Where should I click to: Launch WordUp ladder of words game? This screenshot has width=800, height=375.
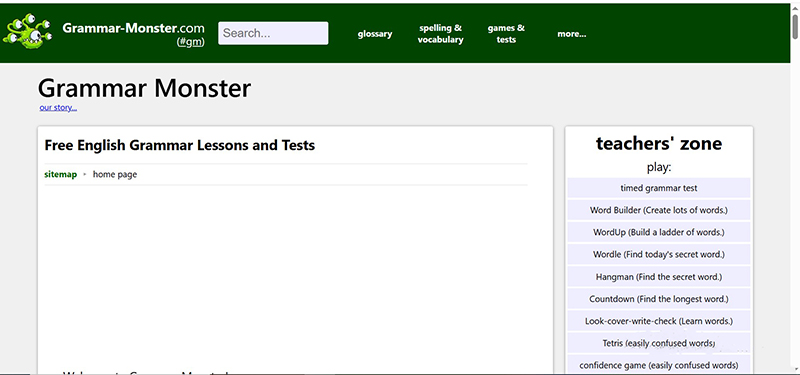[x=659, y=232]
